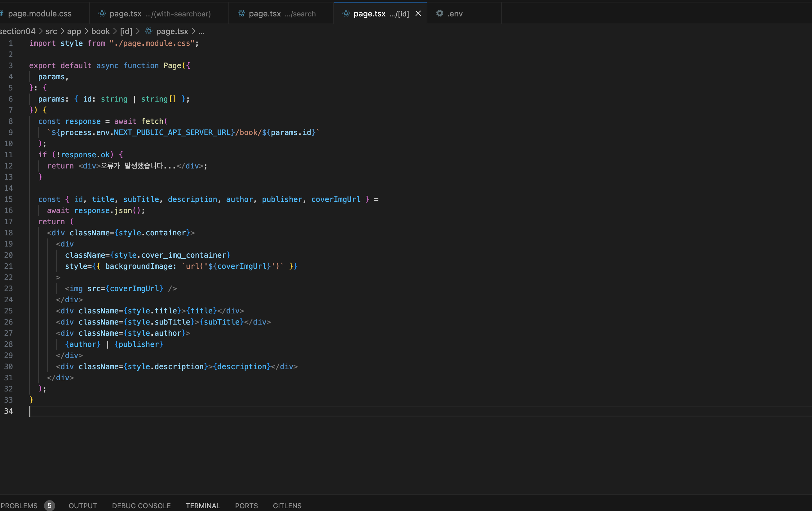Click the CSS hash icon on page.module.css tab

click(x=2, y=13)
